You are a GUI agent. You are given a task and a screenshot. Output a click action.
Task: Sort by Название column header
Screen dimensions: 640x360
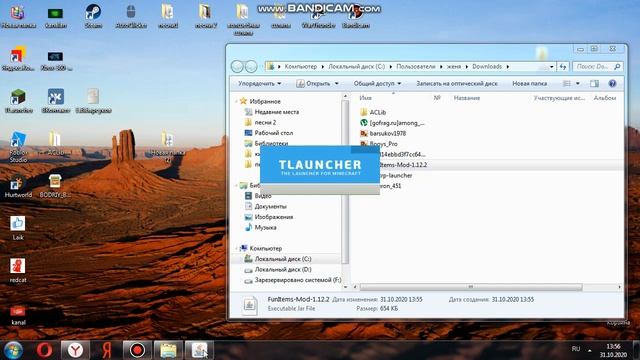(467, 98)
